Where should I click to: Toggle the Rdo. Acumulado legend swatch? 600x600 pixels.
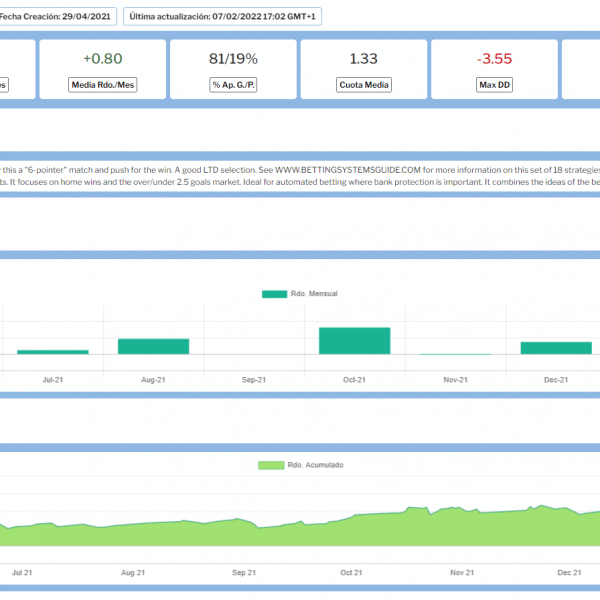271,465
